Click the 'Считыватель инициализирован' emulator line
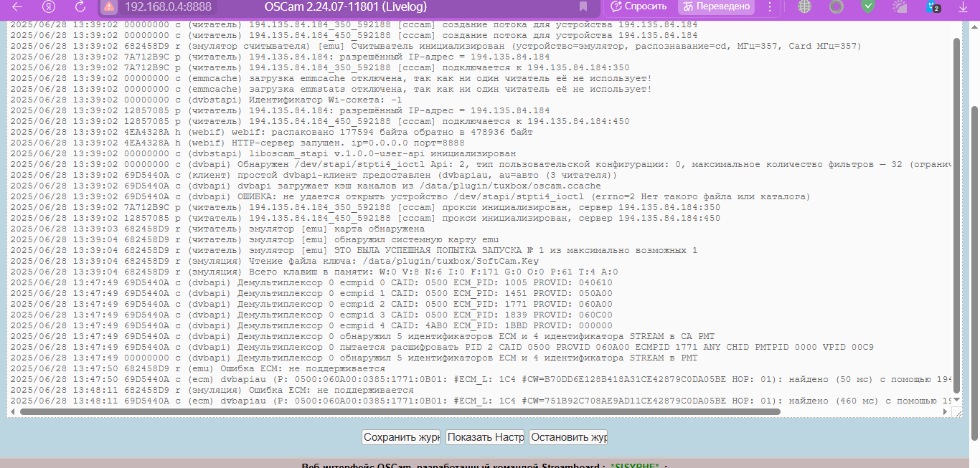 point(436,46)
